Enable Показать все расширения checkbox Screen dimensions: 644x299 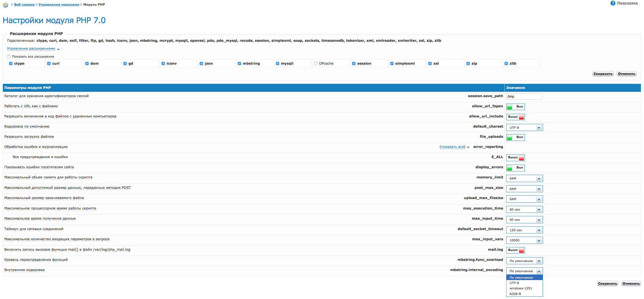pyautogui.click(x=9, y=56)
